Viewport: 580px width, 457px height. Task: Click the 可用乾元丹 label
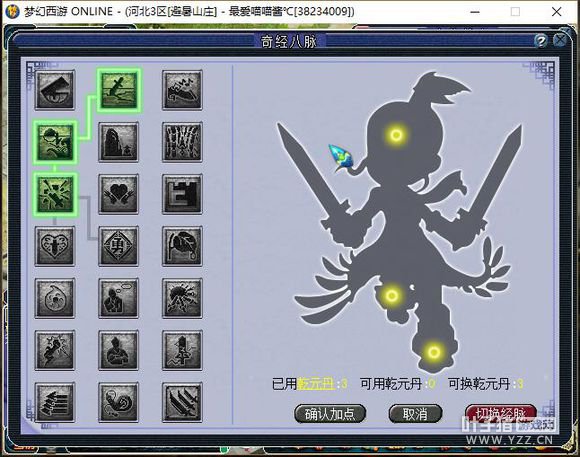pyautogui.click(x=391, y=384)
